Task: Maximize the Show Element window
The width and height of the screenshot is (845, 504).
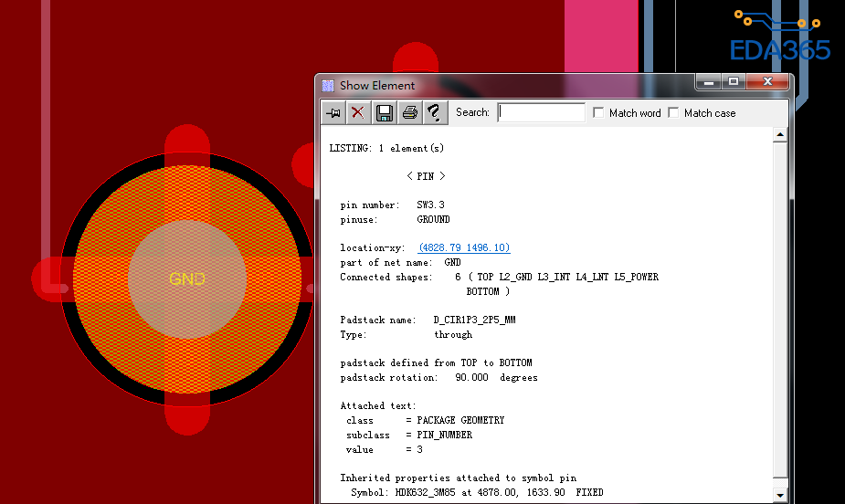Action: (x=734, y=82)
